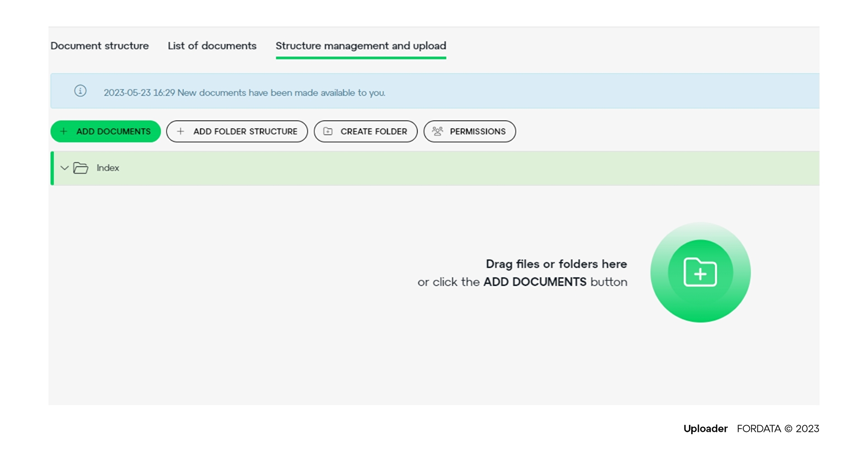Viewport: 868px width, 454px height.
Task: Select Structure management and upload tab
Action: (361, 46)
